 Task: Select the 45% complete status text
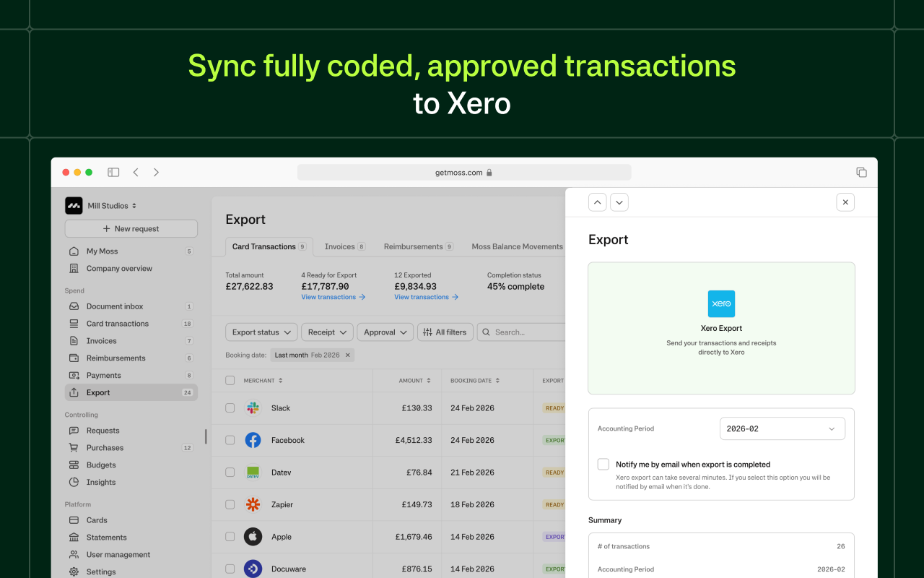coord(515,287)
